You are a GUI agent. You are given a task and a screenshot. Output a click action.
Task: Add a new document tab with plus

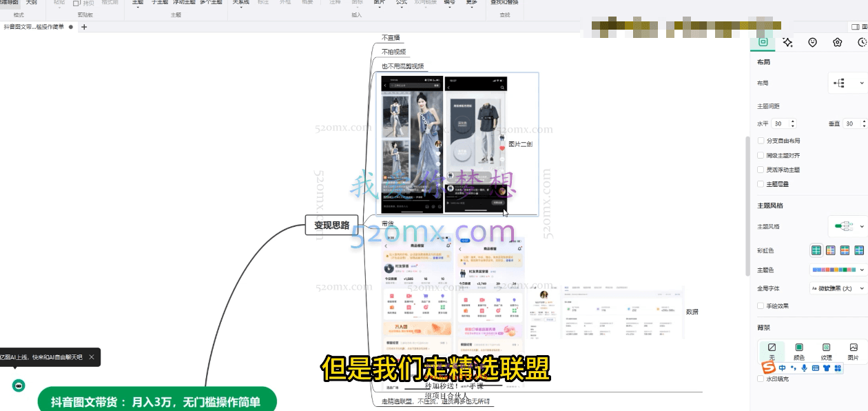(84, 27)
